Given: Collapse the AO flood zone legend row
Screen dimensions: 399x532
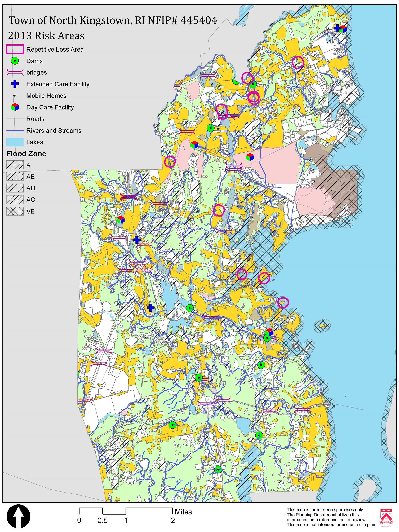Looking at the screenshot, I should coord(15,200).
